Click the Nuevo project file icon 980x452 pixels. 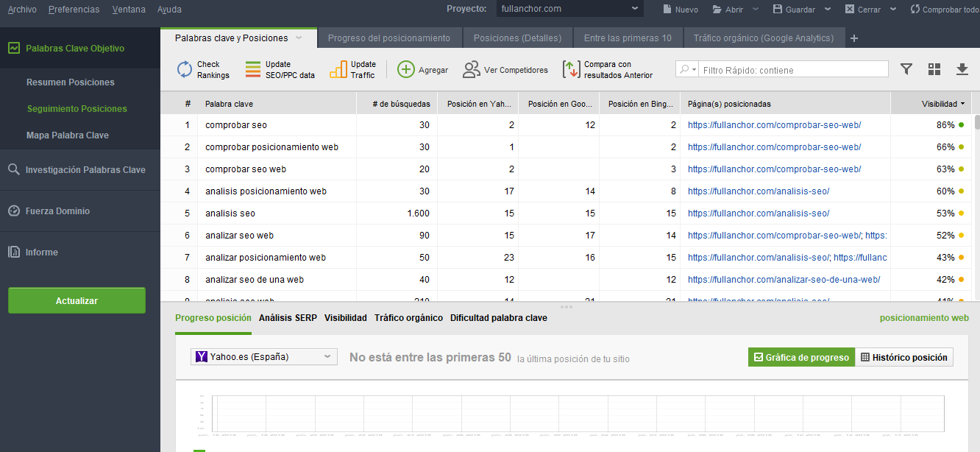click(x=667, y=9)
